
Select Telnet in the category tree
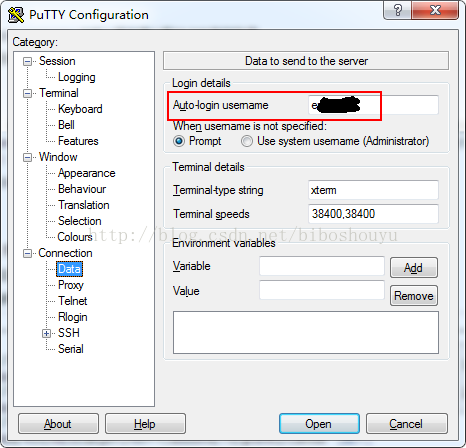tap(72, 301)
